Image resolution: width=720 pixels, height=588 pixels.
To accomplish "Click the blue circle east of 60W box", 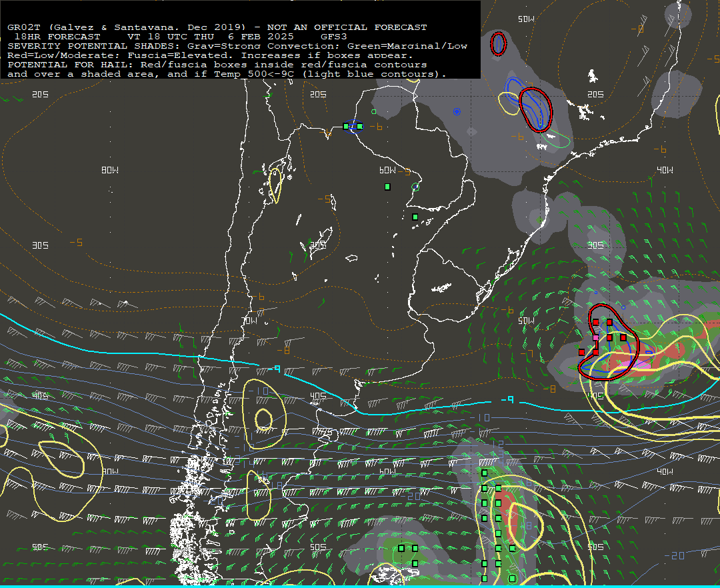I will 415,187.
